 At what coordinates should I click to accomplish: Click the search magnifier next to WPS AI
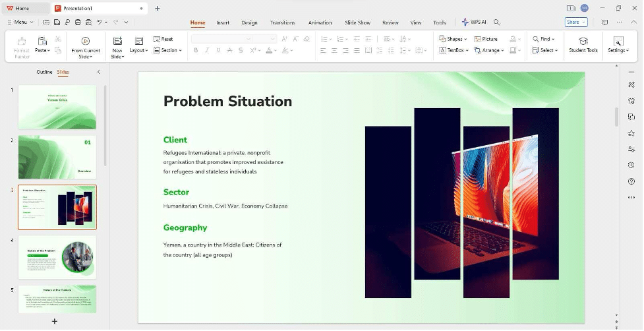click(496, 22)
